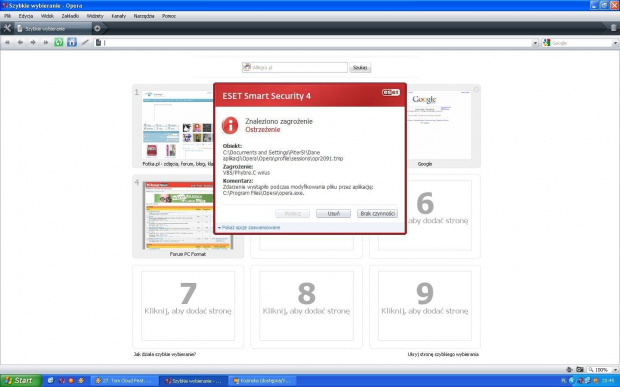Click the red warning info icon

pos(230,125)
